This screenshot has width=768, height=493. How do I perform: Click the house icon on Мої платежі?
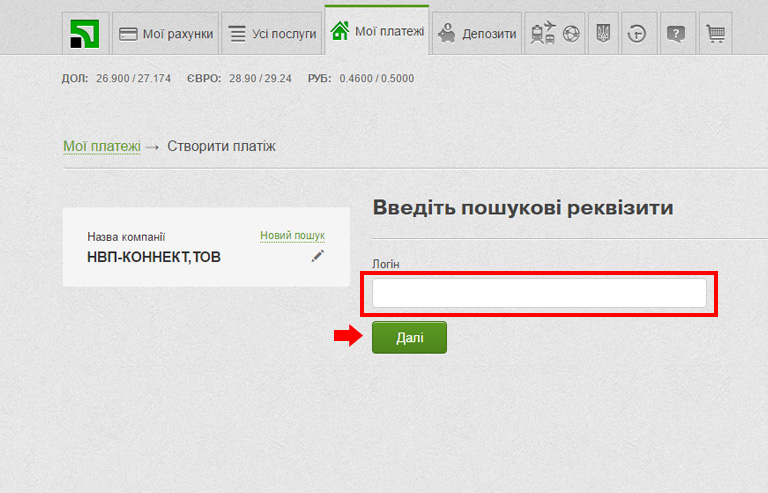tap(340, 32)
